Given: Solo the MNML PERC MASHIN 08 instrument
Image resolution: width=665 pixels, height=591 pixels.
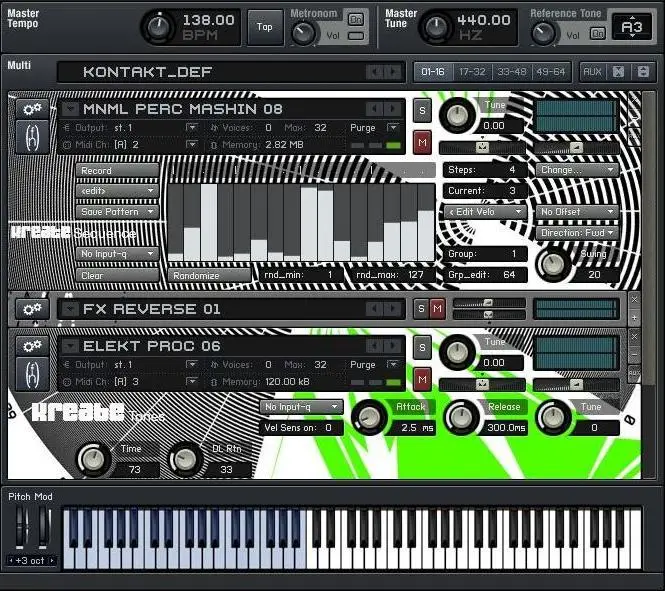Looking at the screenshot, I should 422,111.
